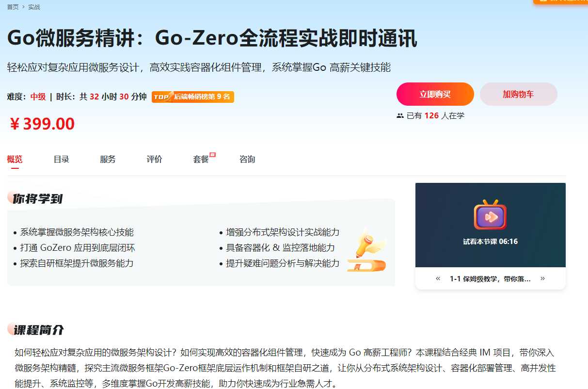Viewport: 588px width, 389px height.
Task: Add the course via 加购物车 button
Action: pyautogui.click(x=518, y=95)
